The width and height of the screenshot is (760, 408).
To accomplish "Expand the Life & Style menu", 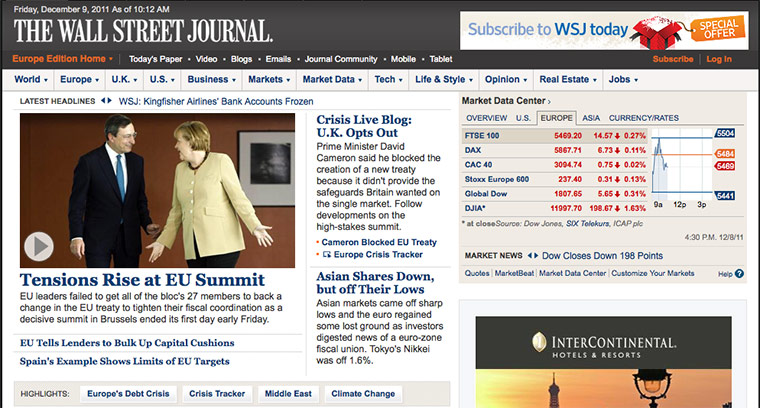I will click(443, 79).
